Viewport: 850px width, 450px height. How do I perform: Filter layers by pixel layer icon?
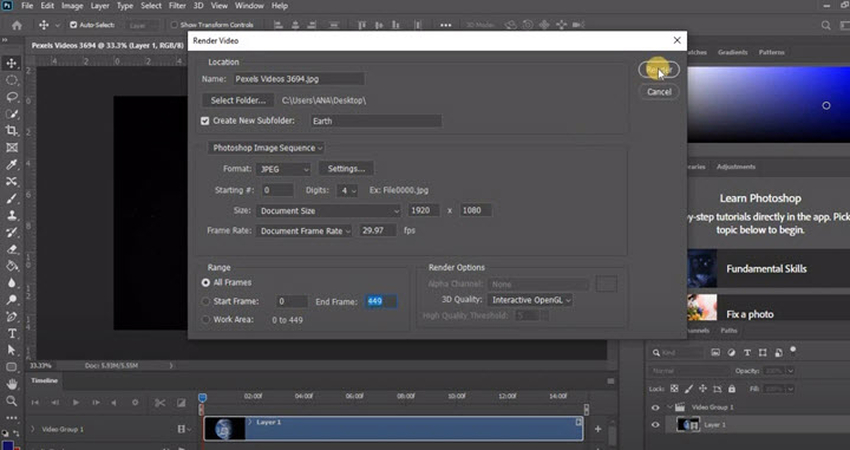(x=716, y=352)
